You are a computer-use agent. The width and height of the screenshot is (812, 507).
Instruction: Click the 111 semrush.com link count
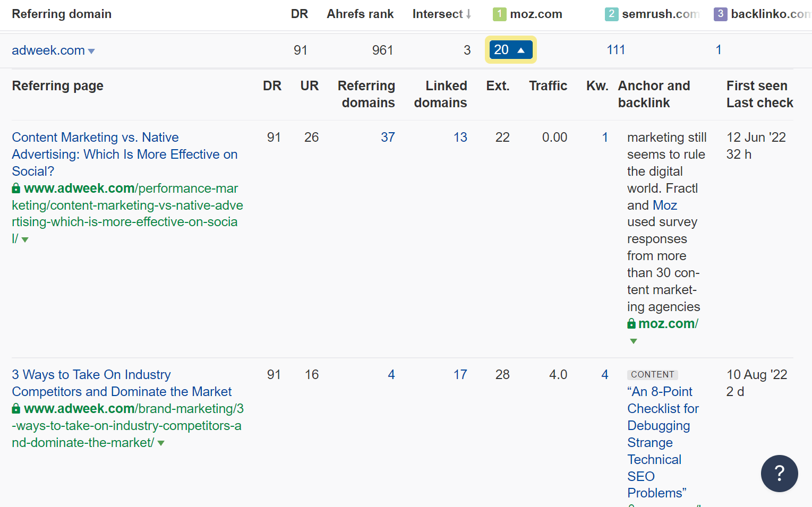pos(616,50)
